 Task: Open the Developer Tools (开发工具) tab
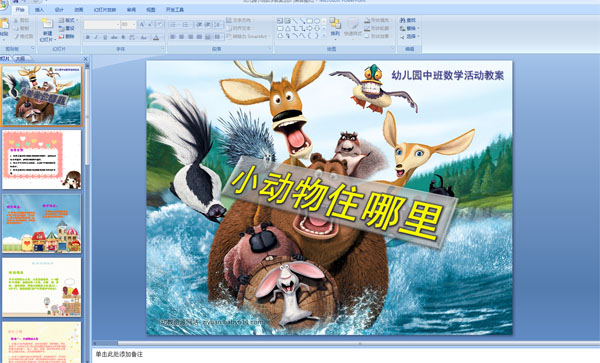[x=175, y=10]
